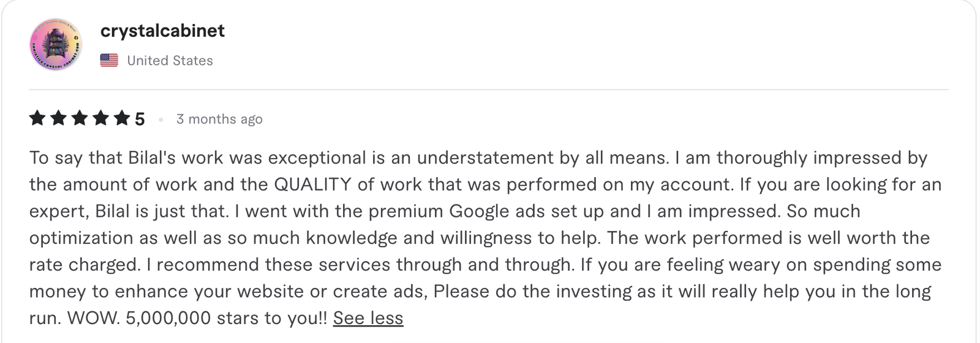Click the fifth rating star
980x343 pixels.
[x=122, y=118]
